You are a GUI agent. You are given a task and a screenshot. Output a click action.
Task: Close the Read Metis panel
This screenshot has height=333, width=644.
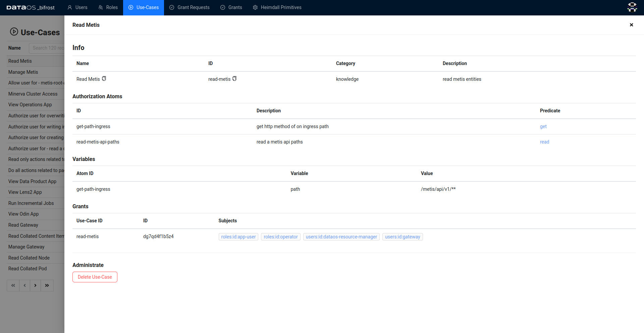631,25
